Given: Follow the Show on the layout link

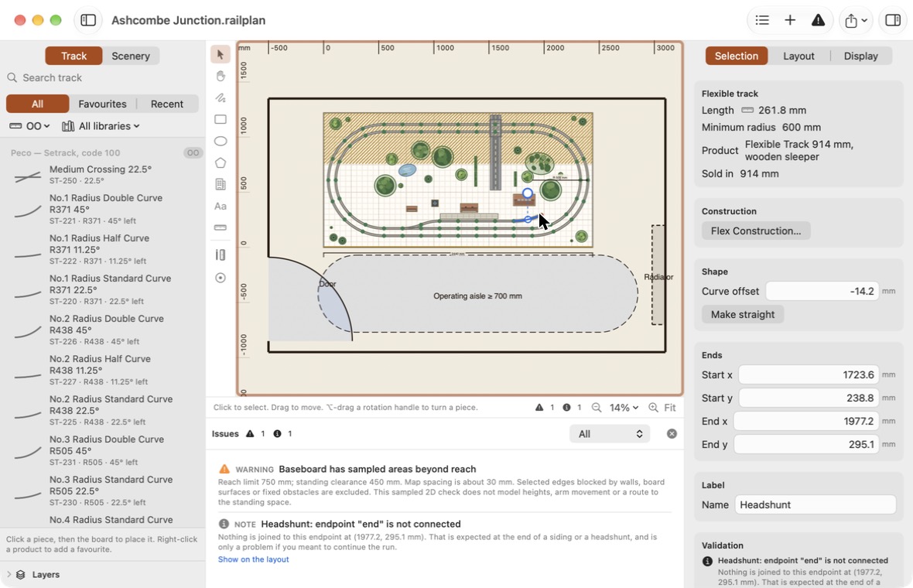Looking at the screenshot, I should pyautogui.click(x=253, y=559).
